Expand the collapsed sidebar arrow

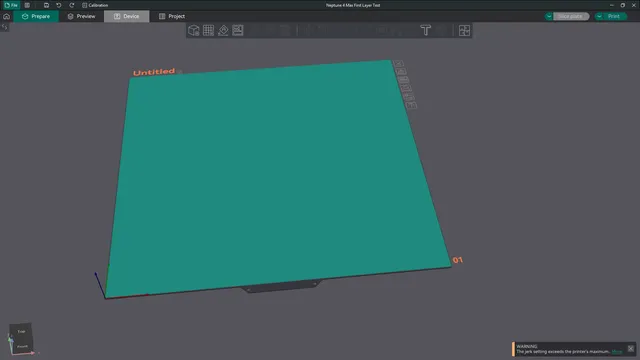point(4,27)
